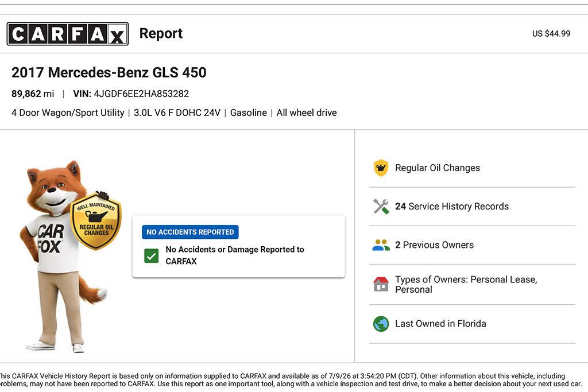This screenshot has height=392, width=588.
Task: Click the 2017 Mercedes-Benz GLS 450 title
Action: [x=109, y=72]
